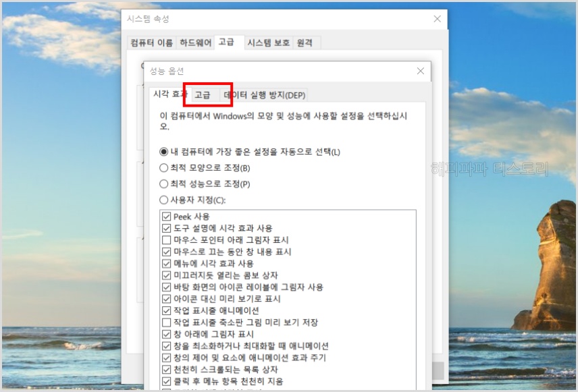Image resolution: width=578 pixels, height=392 pixels.
Task: Toggle 마우스로 끄는 동안 창 내용 표시
Action: click(166, 252)
